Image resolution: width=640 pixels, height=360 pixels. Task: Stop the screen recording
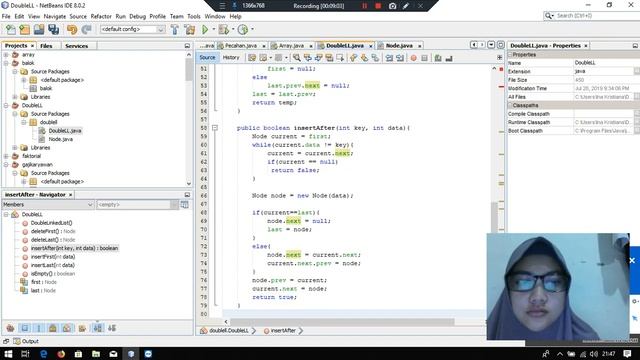pyautogui.click(x=378, y=6)
